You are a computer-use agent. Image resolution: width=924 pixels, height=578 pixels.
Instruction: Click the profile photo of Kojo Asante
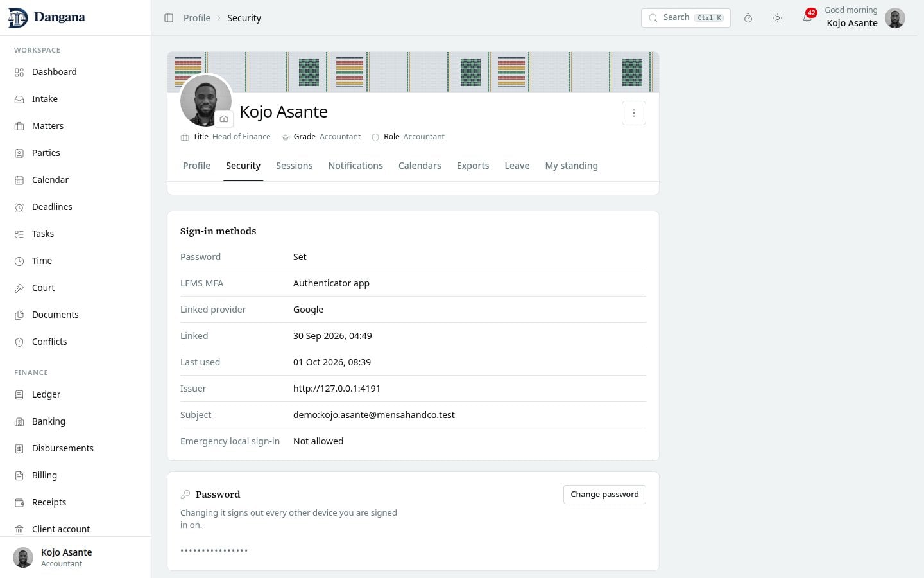(205, 101)
